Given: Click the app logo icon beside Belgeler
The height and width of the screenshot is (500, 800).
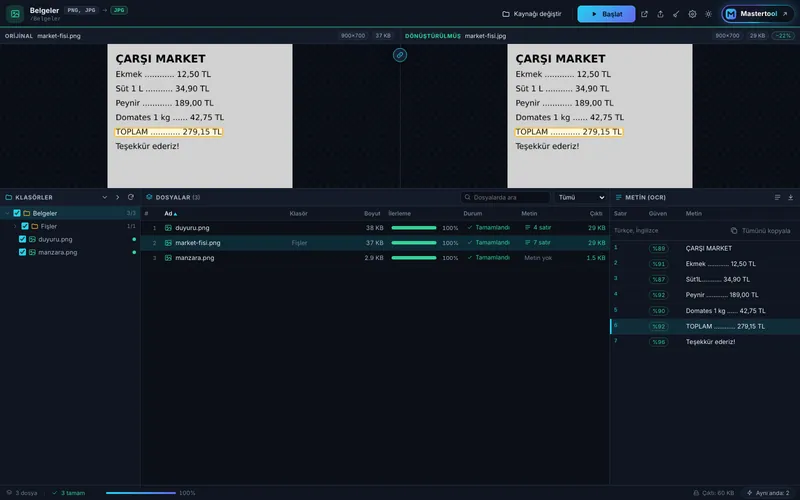Looking at the screenshot, I should pyautogui.click(x=15, y=14).
